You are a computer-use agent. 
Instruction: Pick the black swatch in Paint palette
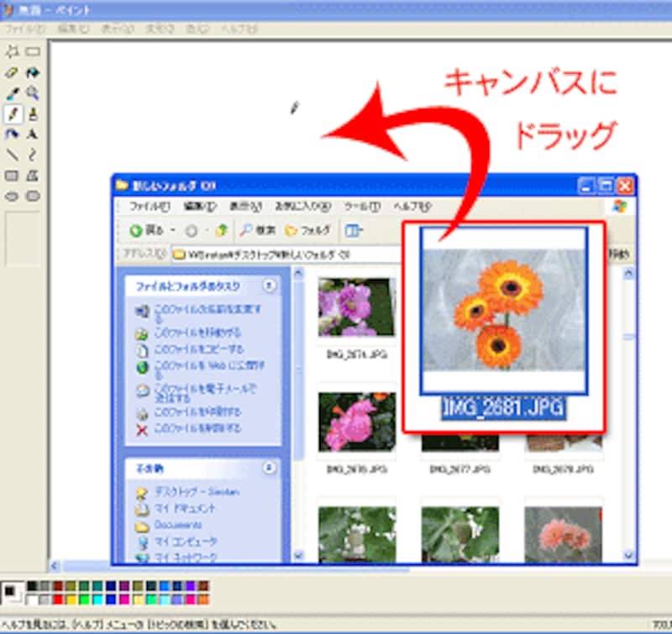(32, 586)
